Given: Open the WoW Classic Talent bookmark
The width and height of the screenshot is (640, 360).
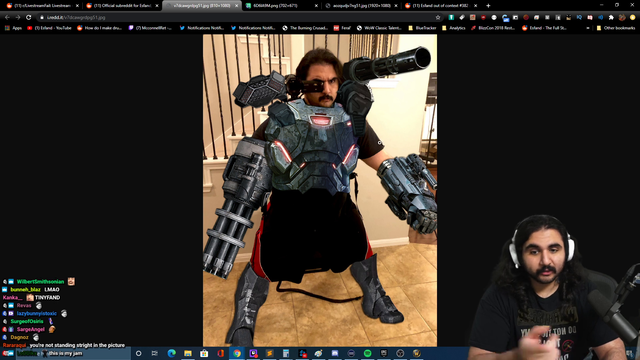Looking at the screenshot, I should click(379, 28).
